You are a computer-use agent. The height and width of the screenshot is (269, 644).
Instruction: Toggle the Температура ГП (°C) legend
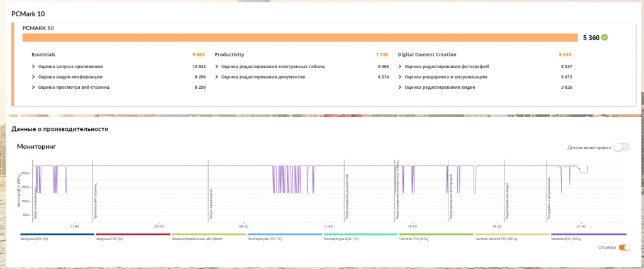coord(285,236)
